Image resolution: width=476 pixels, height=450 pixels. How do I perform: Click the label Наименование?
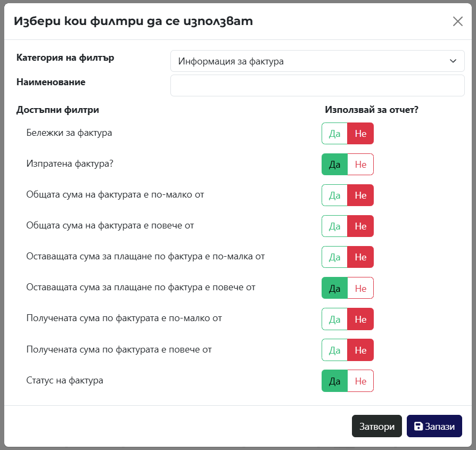51,82
